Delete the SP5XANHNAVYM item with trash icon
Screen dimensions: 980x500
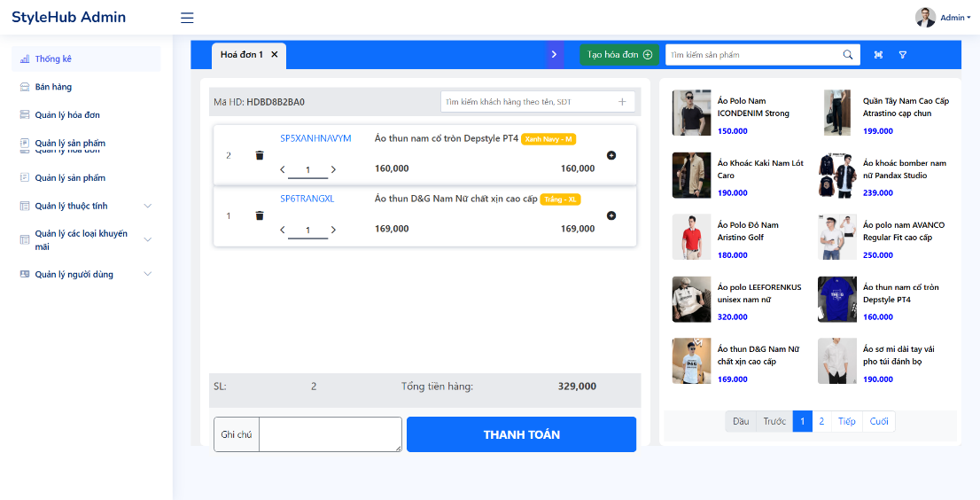[x=260, y=155]
